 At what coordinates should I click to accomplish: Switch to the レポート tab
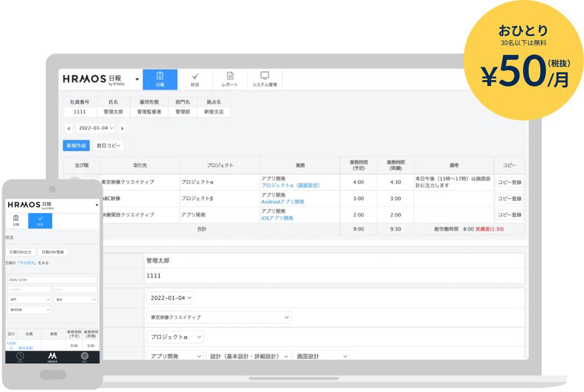click(x=230, y=79)
